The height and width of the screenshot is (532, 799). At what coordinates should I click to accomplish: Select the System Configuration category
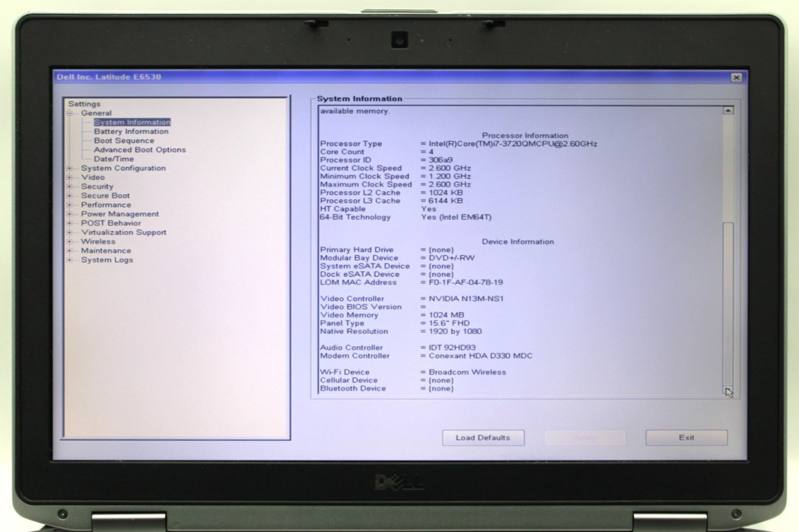pos(123,168)
